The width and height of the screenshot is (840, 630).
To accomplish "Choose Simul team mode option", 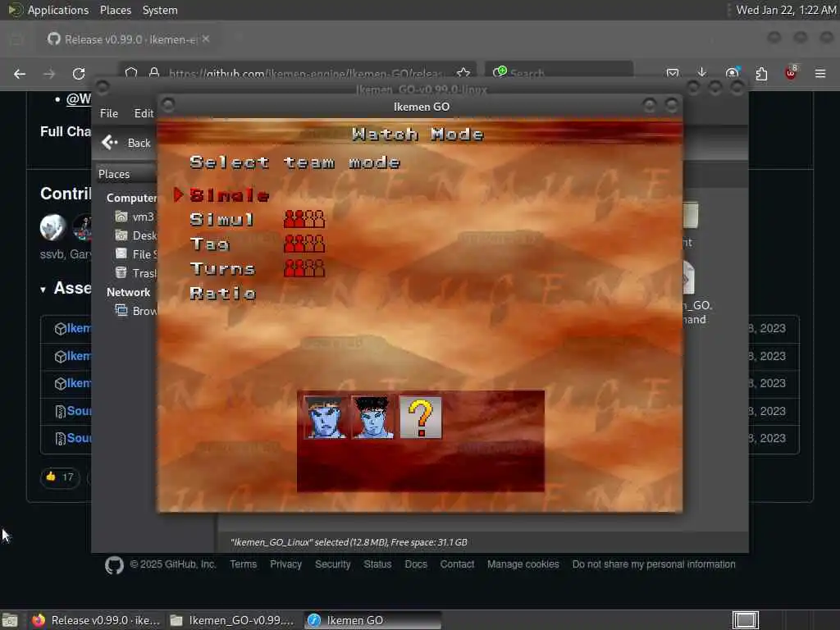I will [221, 220].
